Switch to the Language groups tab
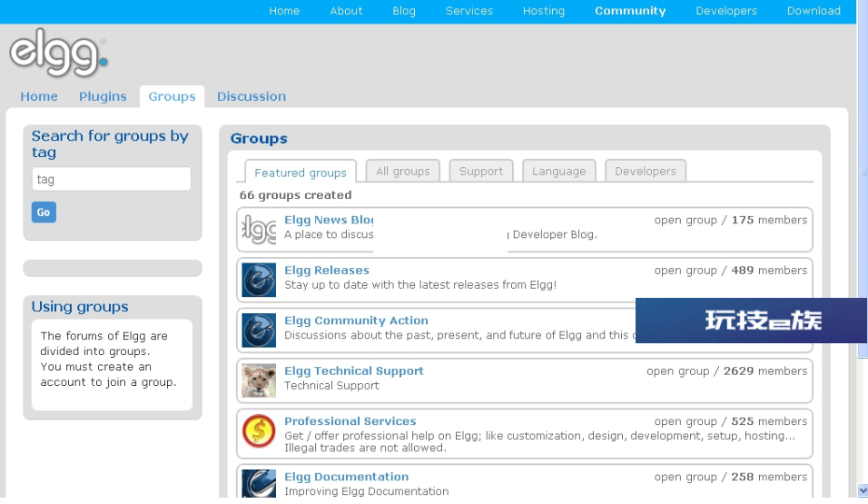 pos(558,171)
